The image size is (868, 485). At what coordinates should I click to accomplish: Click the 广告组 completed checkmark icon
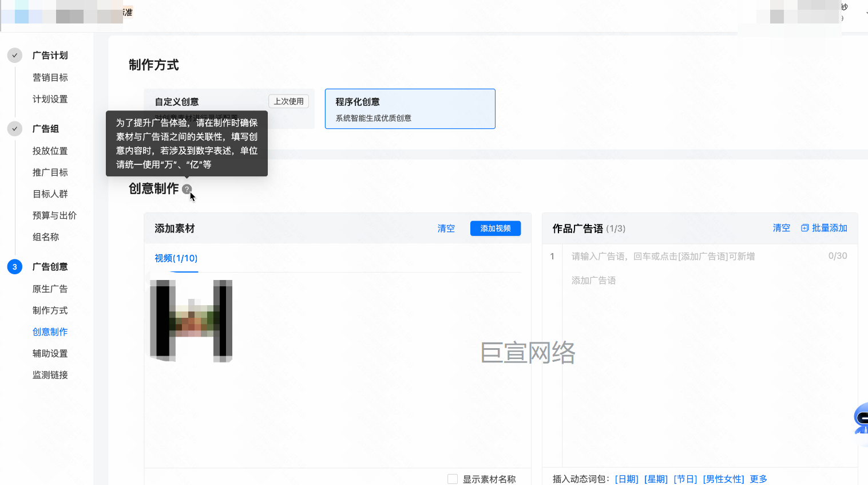click(x=15, y=129)
